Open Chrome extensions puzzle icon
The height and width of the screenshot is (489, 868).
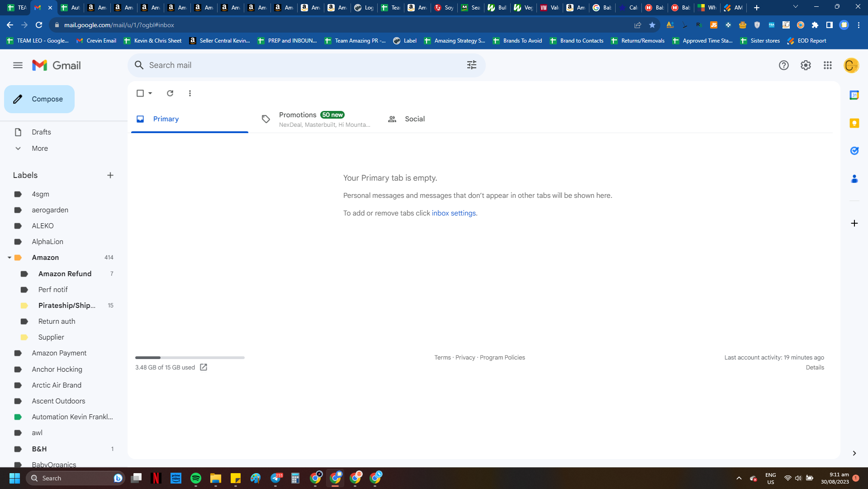coord(815,25)
